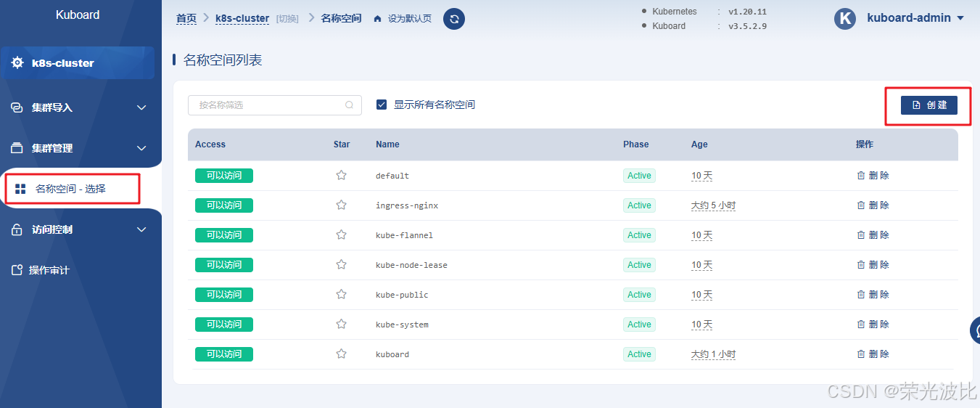Click the ingress-nginx namespace name

[407, 205]
